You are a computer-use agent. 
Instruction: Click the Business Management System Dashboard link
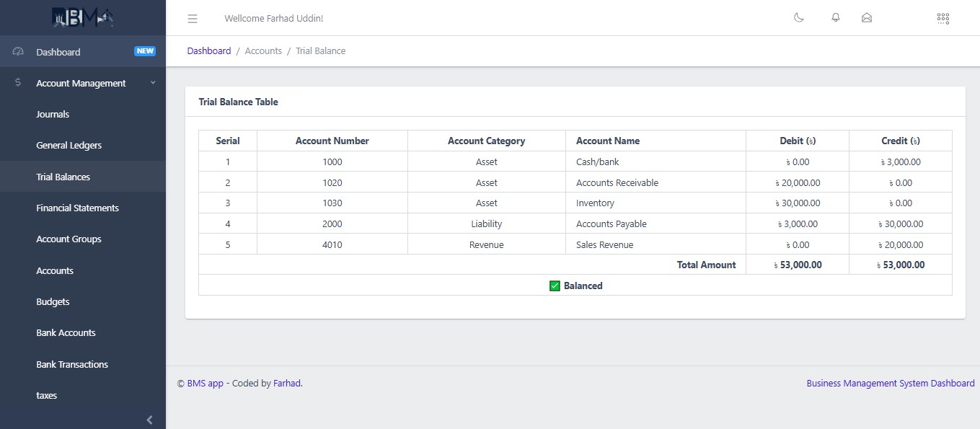(x=891, y=384)
